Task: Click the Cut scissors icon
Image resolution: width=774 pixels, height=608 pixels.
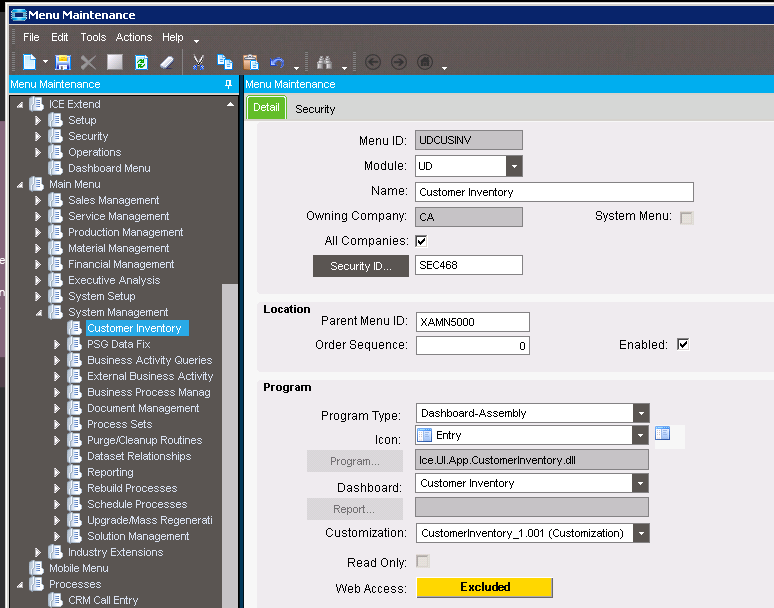Action: tap(199, 62)
